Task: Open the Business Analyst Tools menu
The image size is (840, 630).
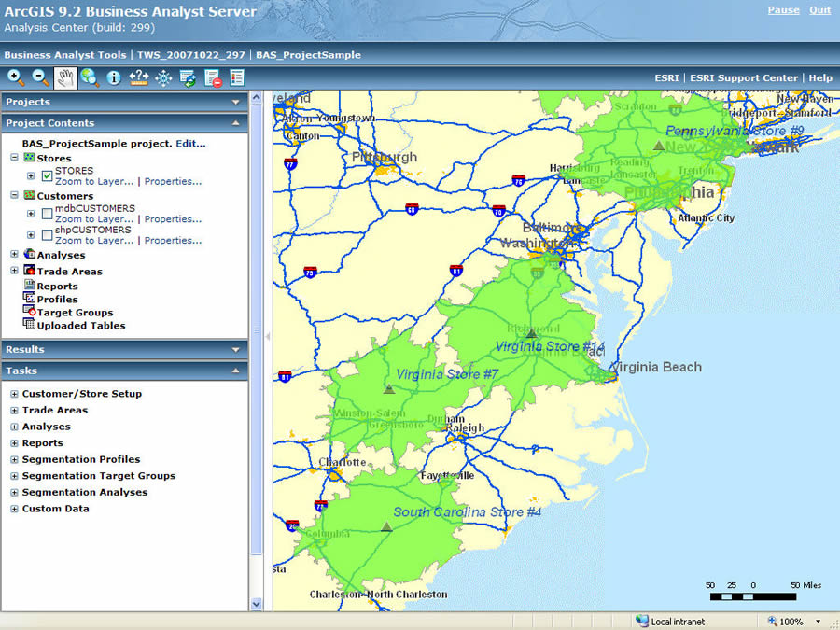Action: 64,55
